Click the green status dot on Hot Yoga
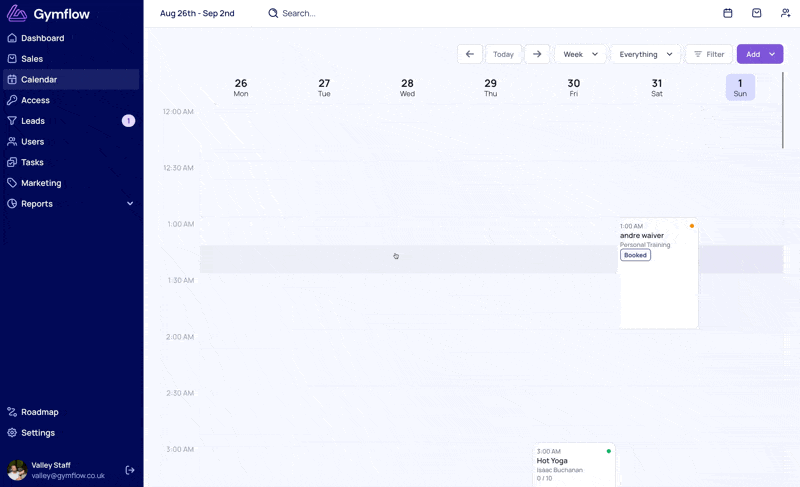Image resolution: width=800 pixels, height=487 pixels. 609,451
